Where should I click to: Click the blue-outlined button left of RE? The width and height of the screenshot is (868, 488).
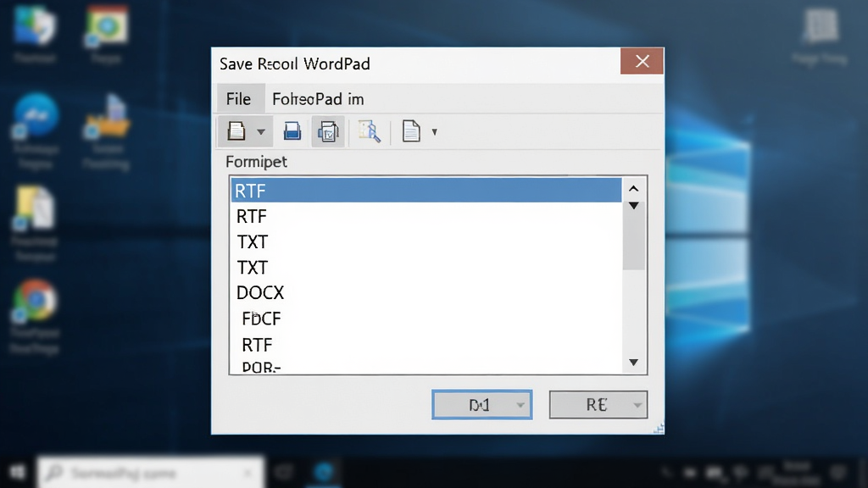[481, 404]
